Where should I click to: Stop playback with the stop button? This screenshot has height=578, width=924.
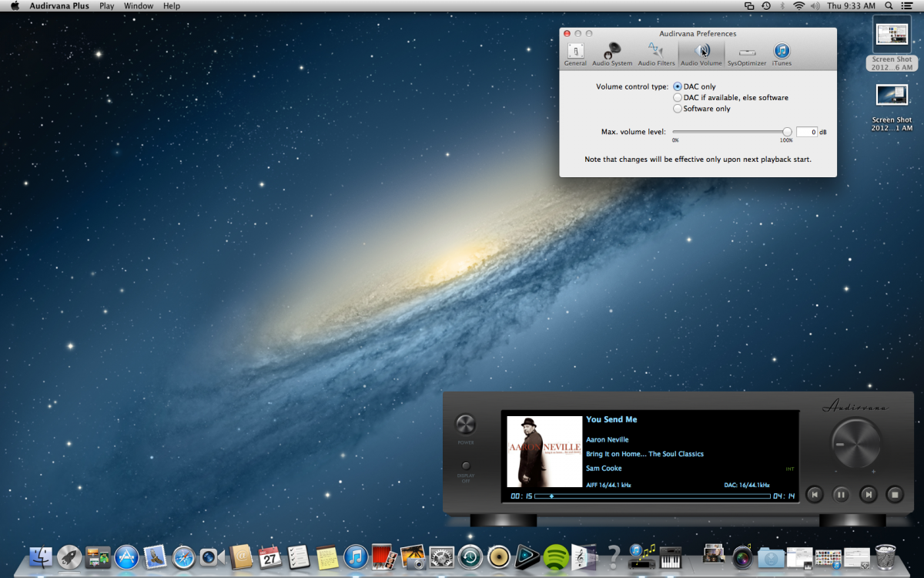[894, 495]
